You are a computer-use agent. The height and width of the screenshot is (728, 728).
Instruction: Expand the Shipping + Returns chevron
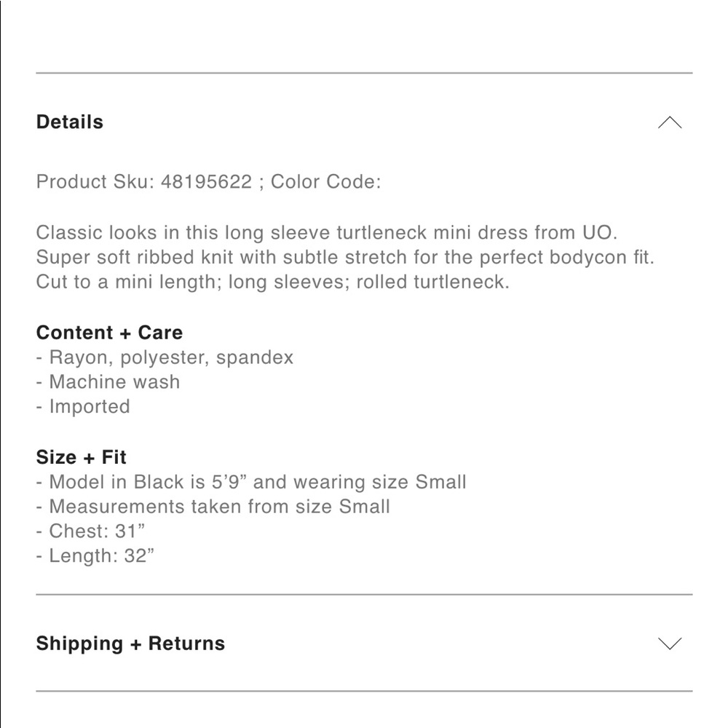click(669, 644)
